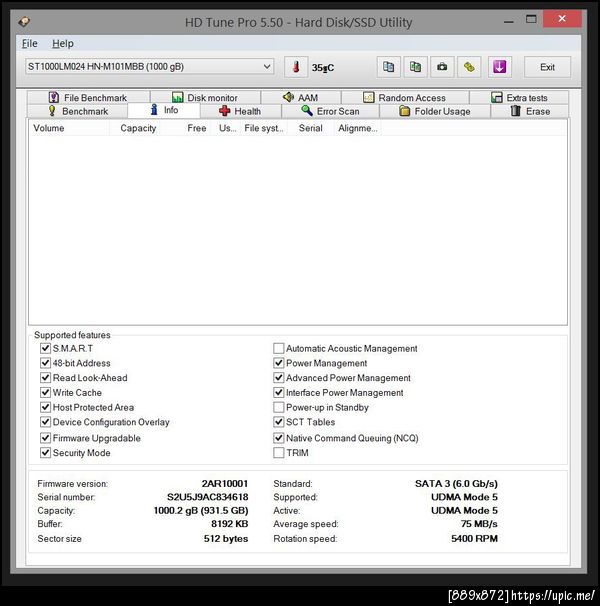Open the Error Scan tab

coord(331,111)
